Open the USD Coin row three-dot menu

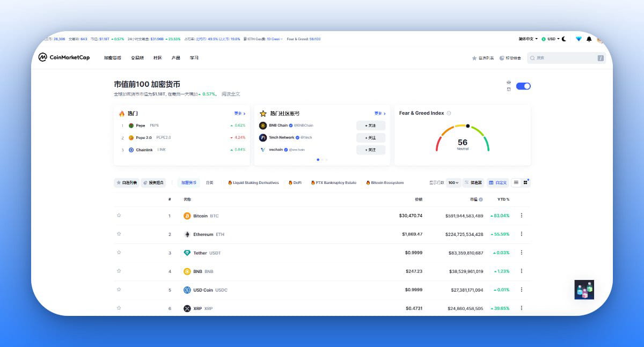(x=522, y=290)
